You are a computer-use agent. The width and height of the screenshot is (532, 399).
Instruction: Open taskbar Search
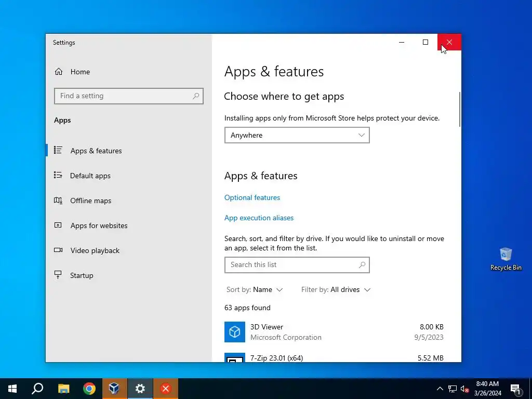click(37, 389)
